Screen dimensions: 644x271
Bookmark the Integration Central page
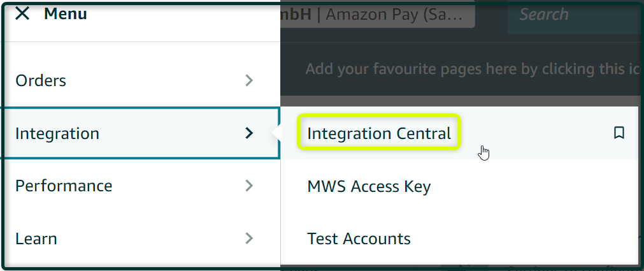coord(619,133)
